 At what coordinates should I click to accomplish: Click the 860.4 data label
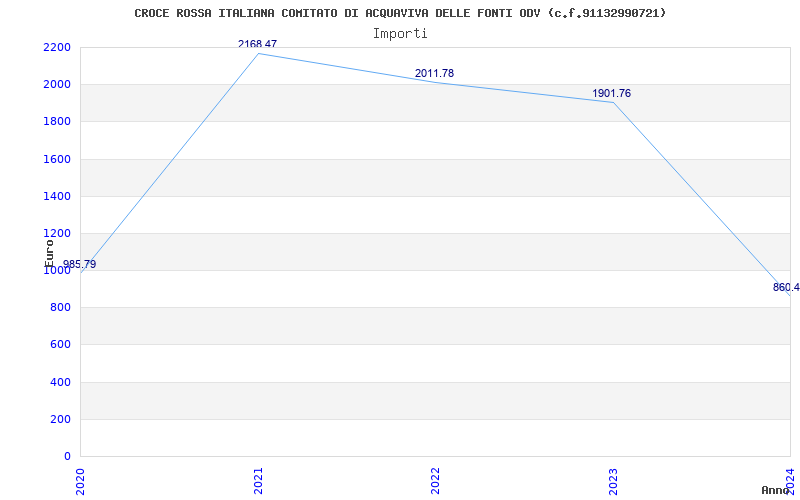coord(786,287)
